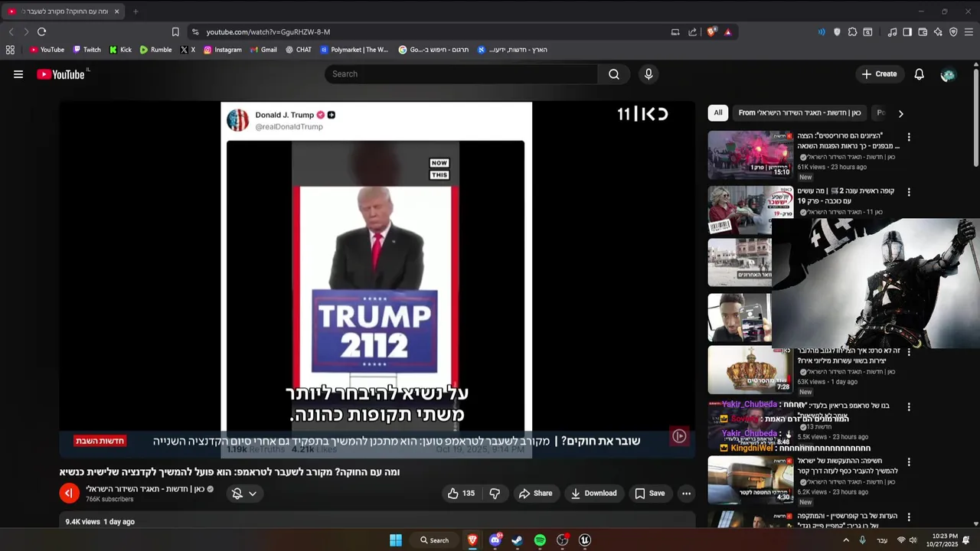Open Rumble bookmark
980x551 pixels.
(155, 50)
